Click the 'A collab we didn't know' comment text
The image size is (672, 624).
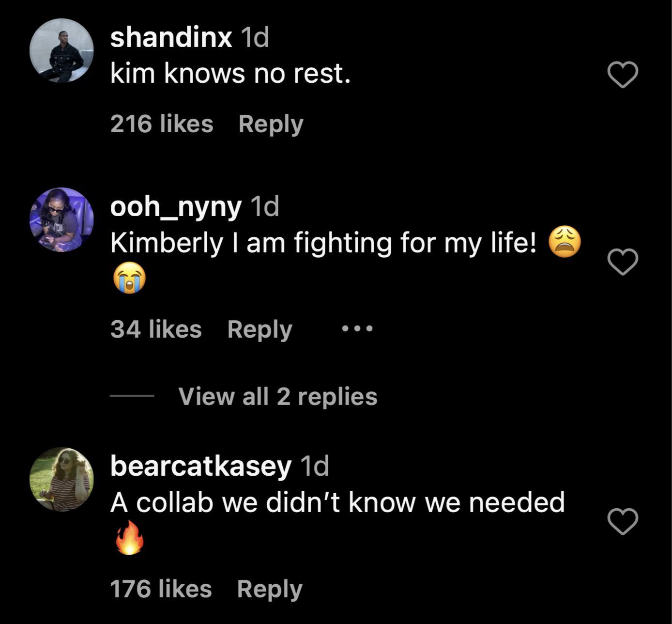click(337, 502)
